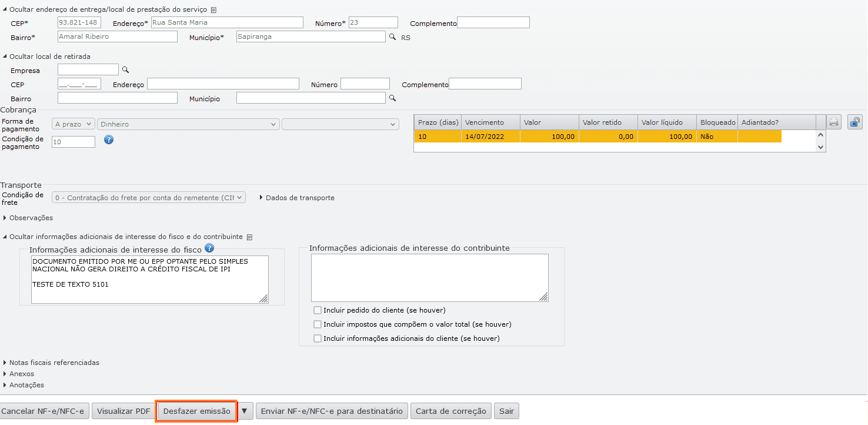Viewport: 868px width, 425px height.
Task: Click the empty pickup Endereço field
Action: coord(223,84)
